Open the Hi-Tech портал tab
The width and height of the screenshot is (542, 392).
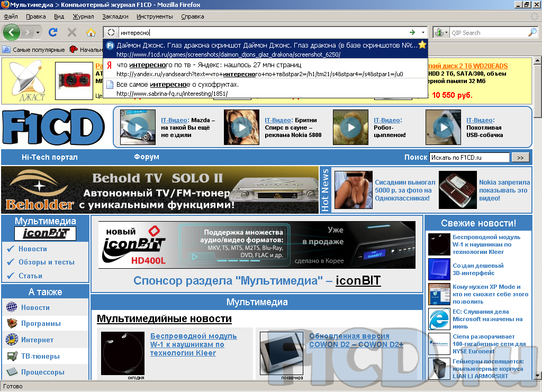[49, 157]
